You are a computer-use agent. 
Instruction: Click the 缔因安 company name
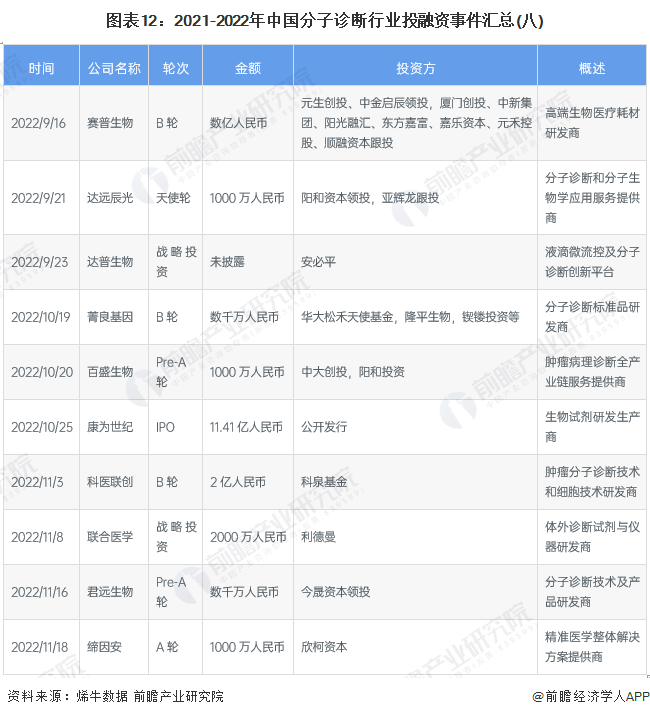pyautogui.click(x=104, y=647)
